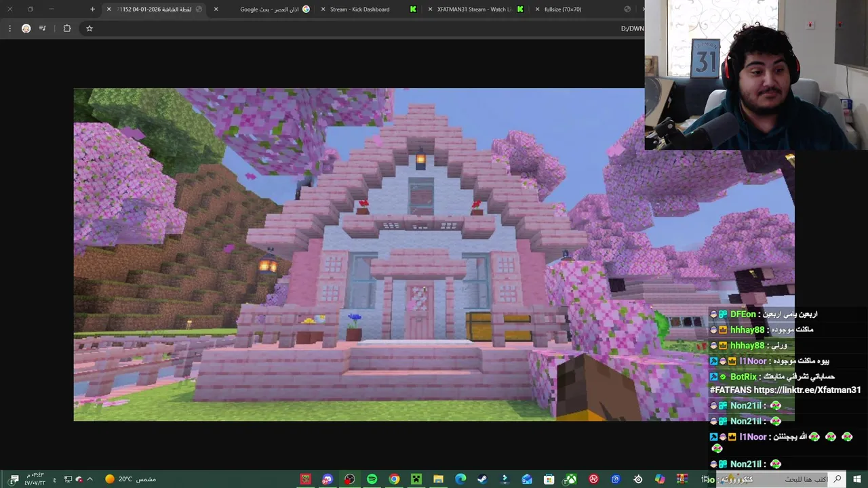Click the first l1Noor chat message
This screenshot has width=868, height=488.
pyautogui.click(x=771, y=361)
